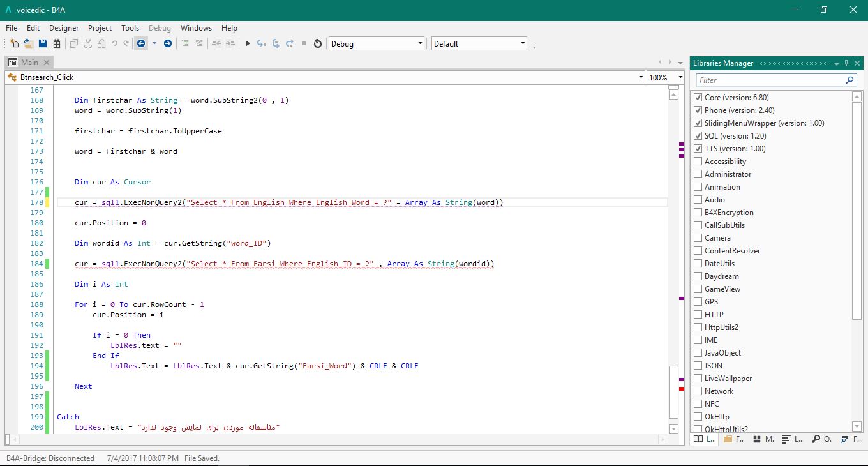Screen dimensions: 868x466
Task: Click the red error marker on scrollbar strip
Action: (682, 389)
